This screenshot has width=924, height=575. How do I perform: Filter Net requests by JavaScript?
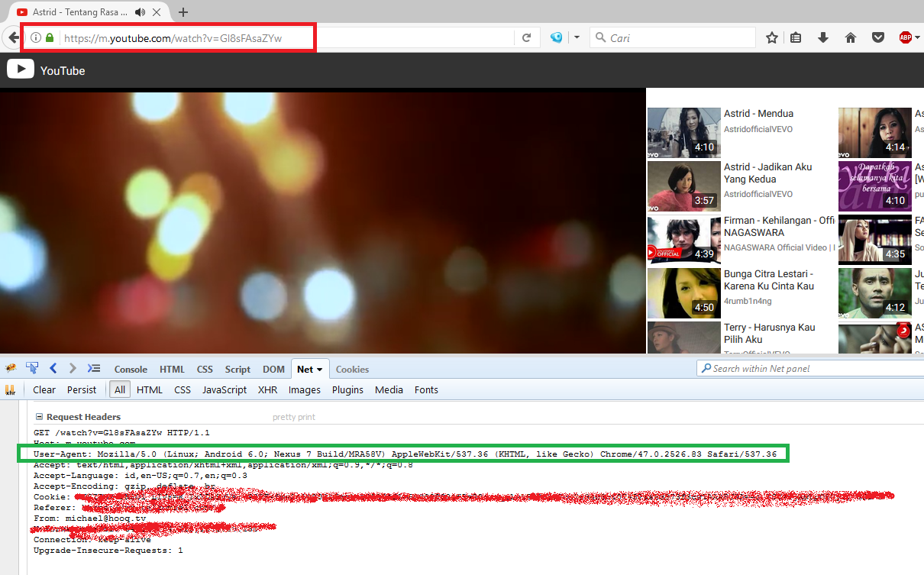coord(225,389)
